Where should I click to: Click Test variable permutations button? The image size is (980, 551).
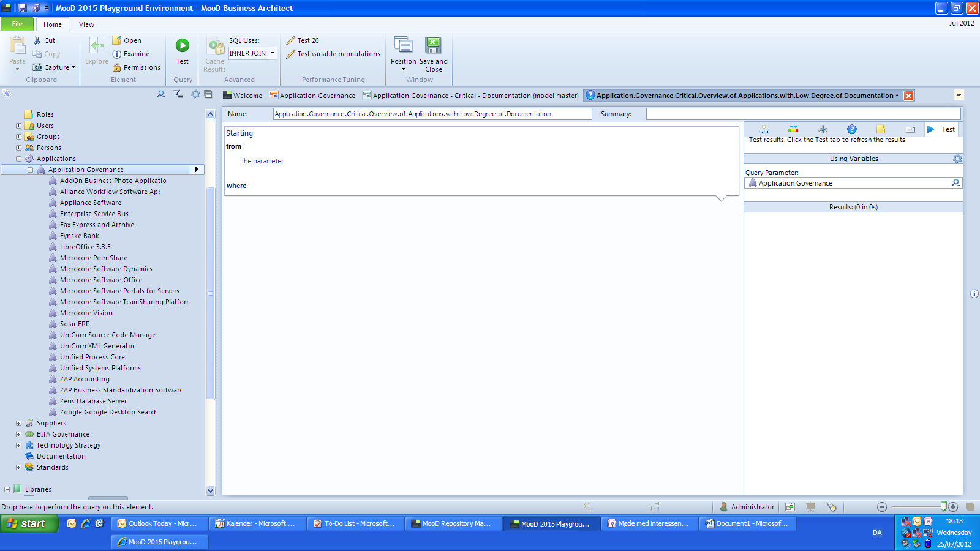coord(333,54)
